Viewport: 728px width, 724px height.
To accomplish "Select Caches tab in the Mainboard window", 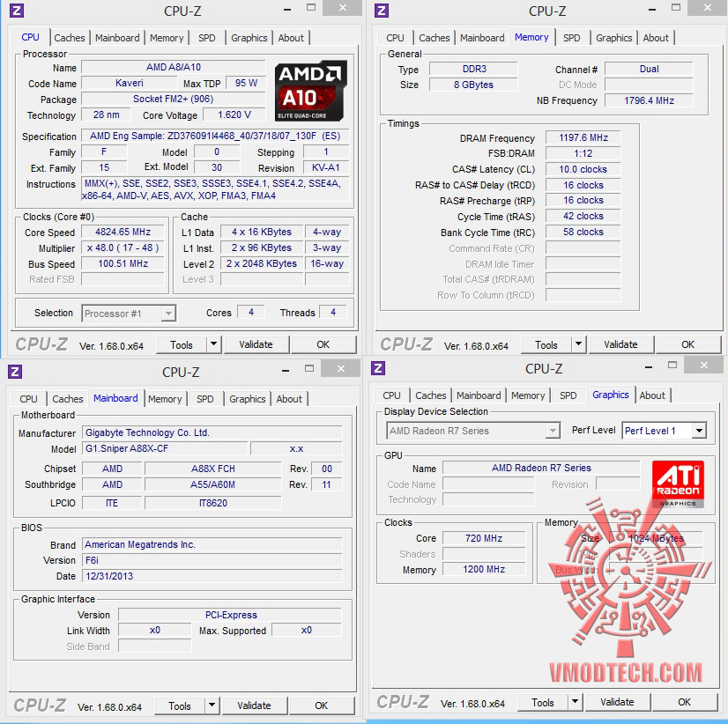I will [x=68, y=399].
